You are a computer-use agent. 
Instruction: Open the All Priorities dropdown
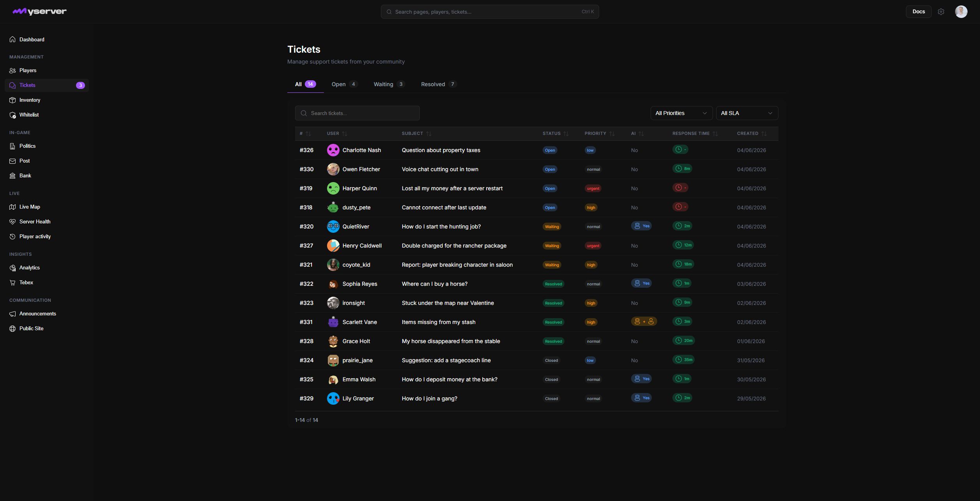tap(681, 113)
